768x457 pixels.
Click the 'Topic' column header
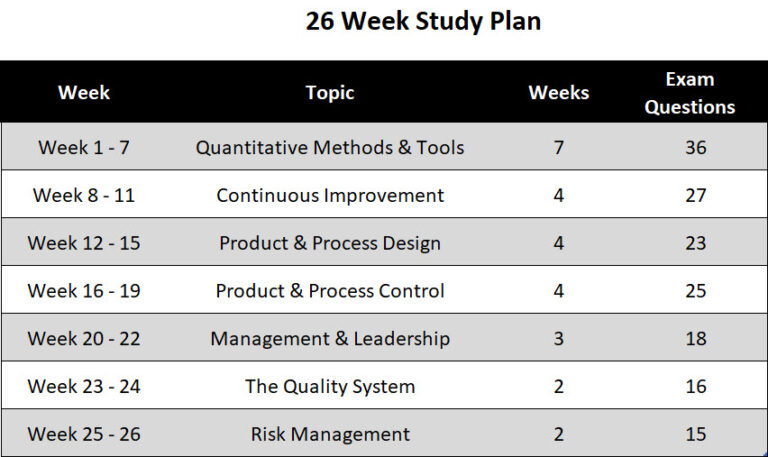pos(330,93)
